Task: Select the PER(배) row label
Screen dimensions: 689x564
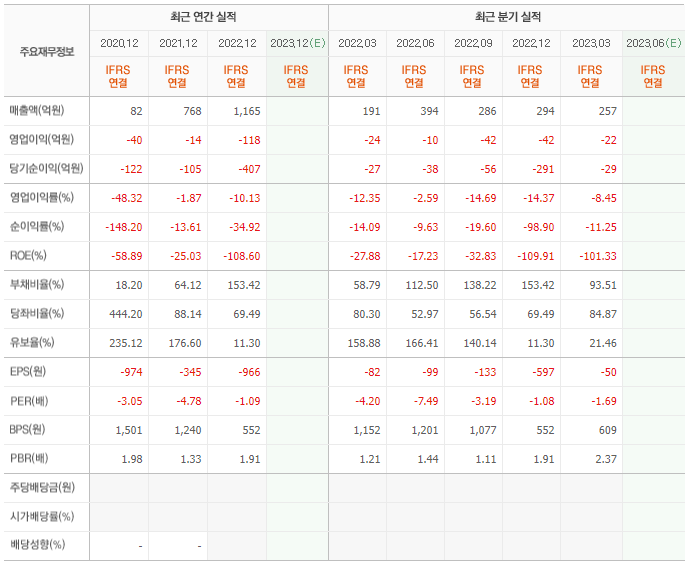Action: [x=29, y=401]
